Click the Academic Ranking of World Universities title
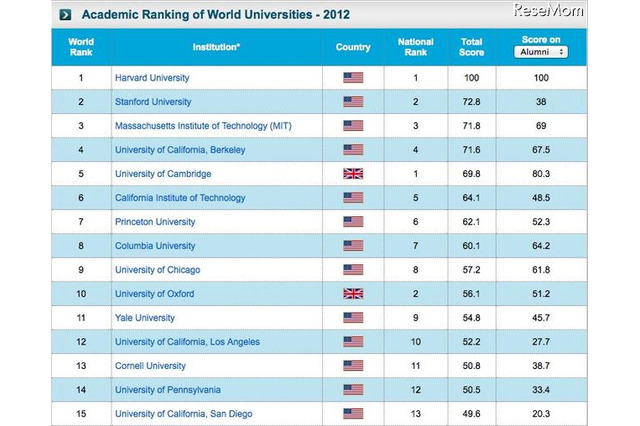 pos(216,15)
